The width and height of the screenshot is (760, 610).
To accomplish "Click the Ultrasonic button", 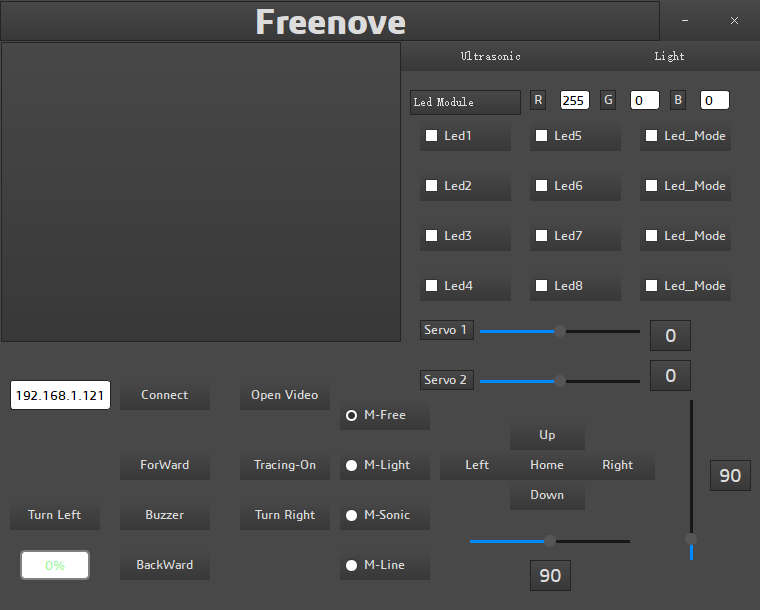I will tap(491, 56).
